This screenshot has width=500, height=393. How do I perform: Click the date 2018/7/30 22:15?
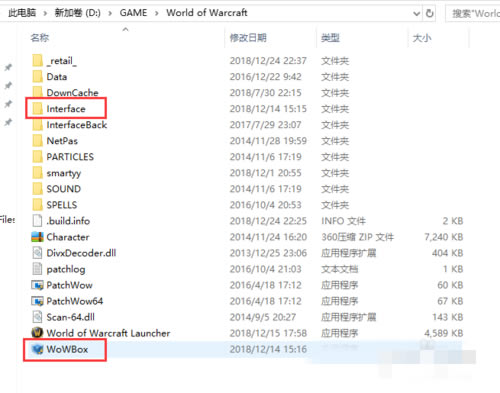(x=265, y=93)
